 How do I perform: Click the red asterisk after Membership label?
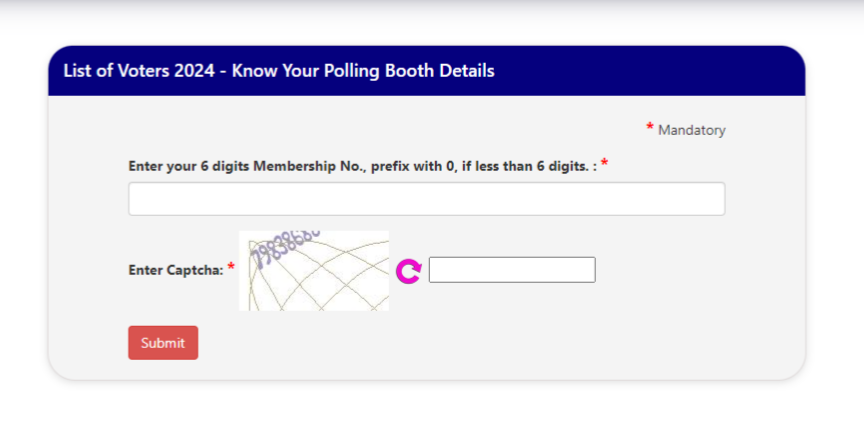point(604,163)
